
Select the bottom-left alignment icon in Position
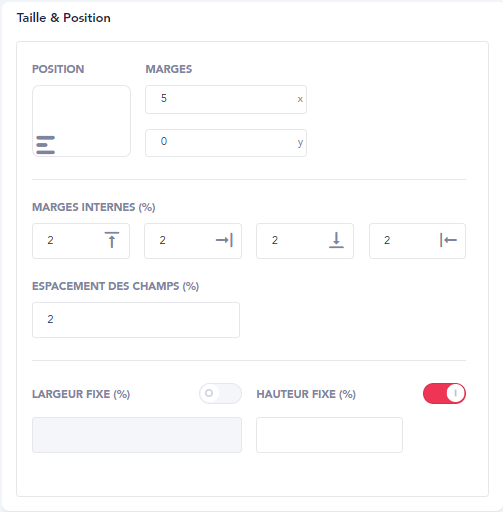coord(45,145)
